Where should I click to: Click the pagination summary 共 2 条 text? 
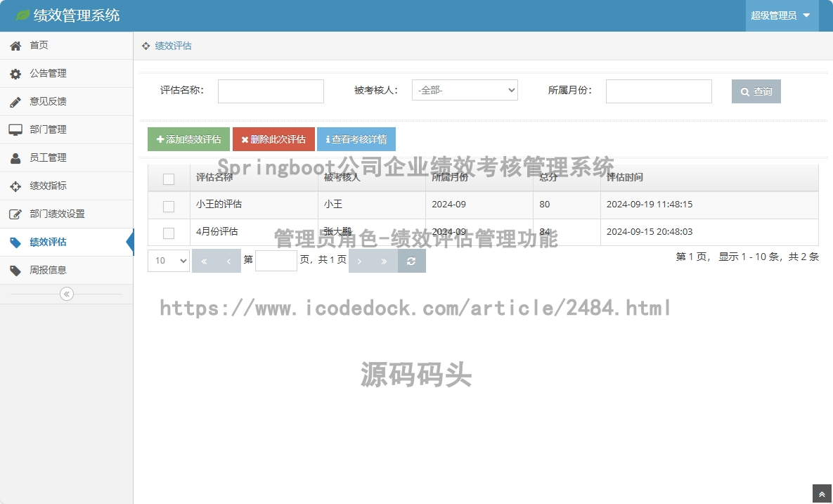point(803,257)
